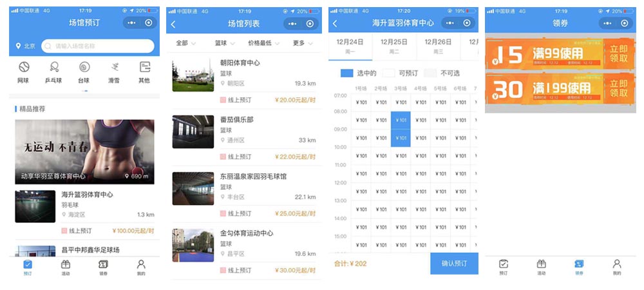Select 4号场 slot at 09:00
The width and height of the screenshot is (644, 290).
(x=421, y=138)
